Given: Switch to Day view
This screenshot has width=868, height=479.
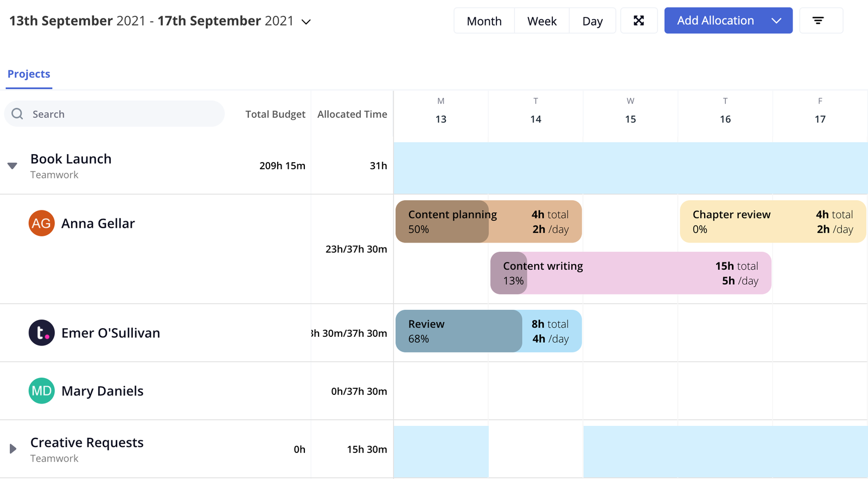Looking at the screenshot, I should click(x=592, y=20).
